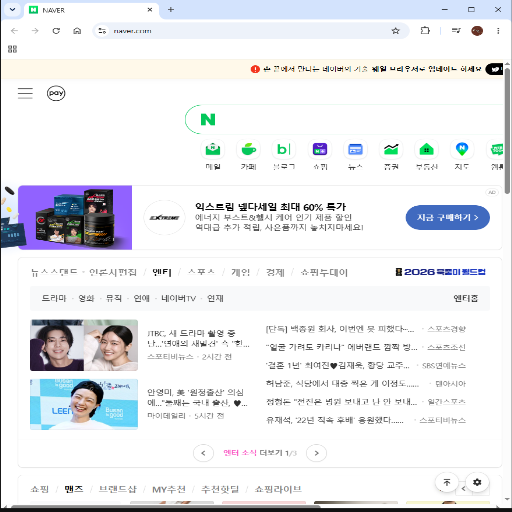Switch to the 쇼핑라이브 shopping tab
Image resolution: width=512 pixels, height=512 pixels.
[278, 489]
